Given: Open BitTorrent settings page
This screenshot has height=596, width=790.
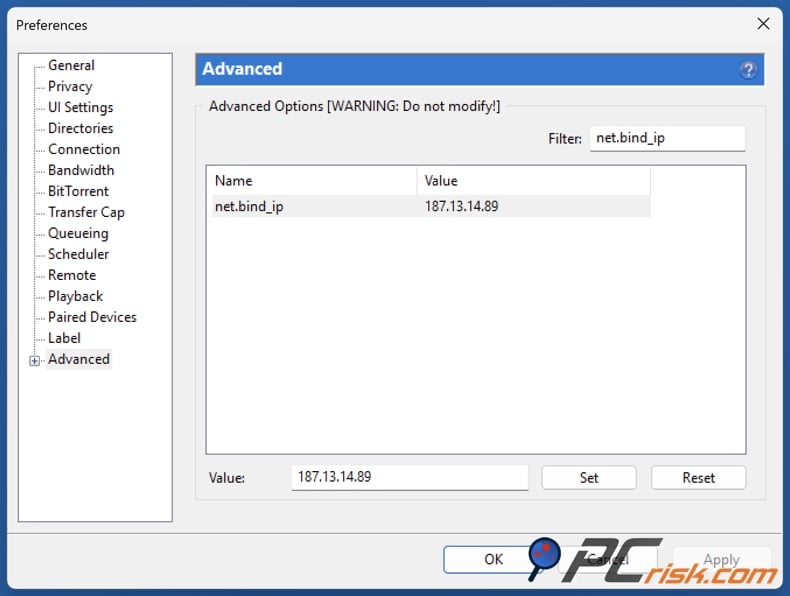Looking at the screenshot, I should pos(78,191).
